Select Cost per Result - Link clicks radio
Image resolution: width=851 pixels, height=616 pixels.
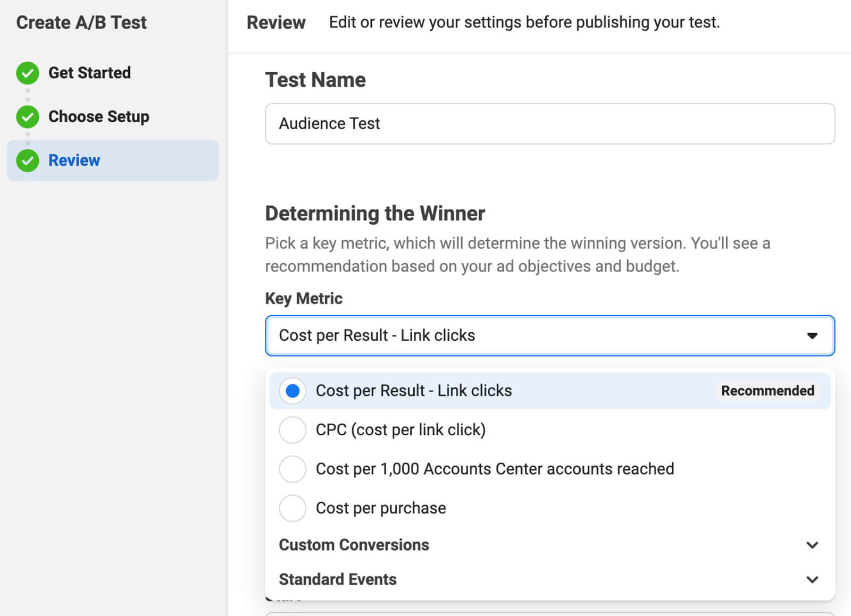click(293, 391)
